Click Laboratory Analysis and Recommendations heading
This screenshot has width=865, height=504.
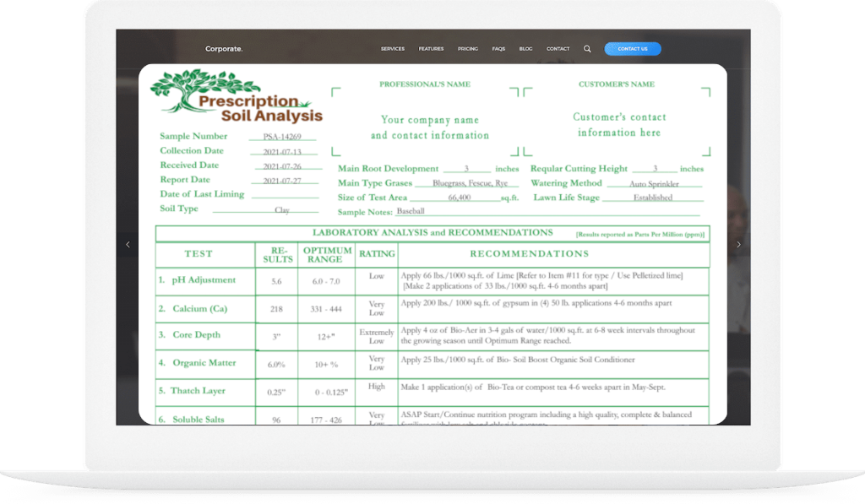(x=432, y=233)
